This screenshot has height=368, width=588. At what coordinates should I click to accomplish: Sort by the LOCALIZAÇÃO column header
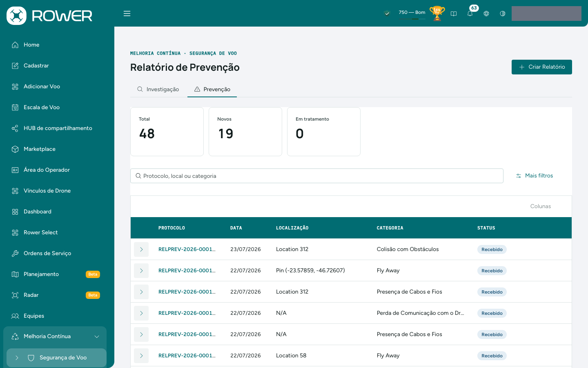click(292, 228)
